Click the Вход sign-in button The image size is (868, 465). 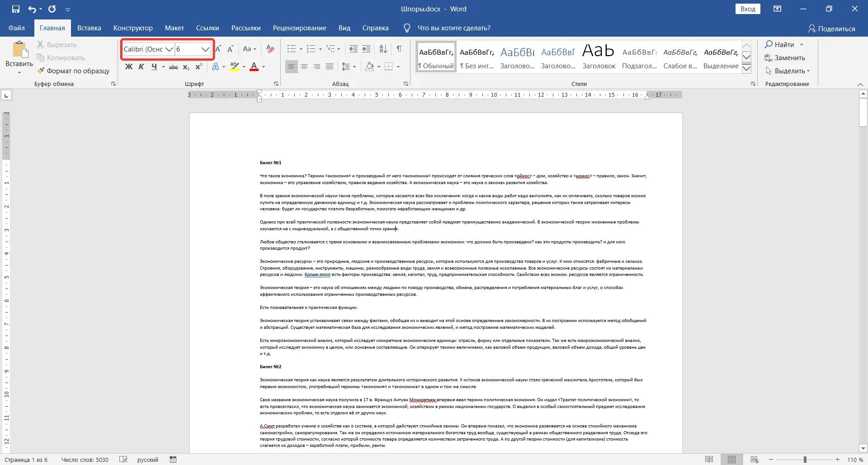(x=748, y=9)
